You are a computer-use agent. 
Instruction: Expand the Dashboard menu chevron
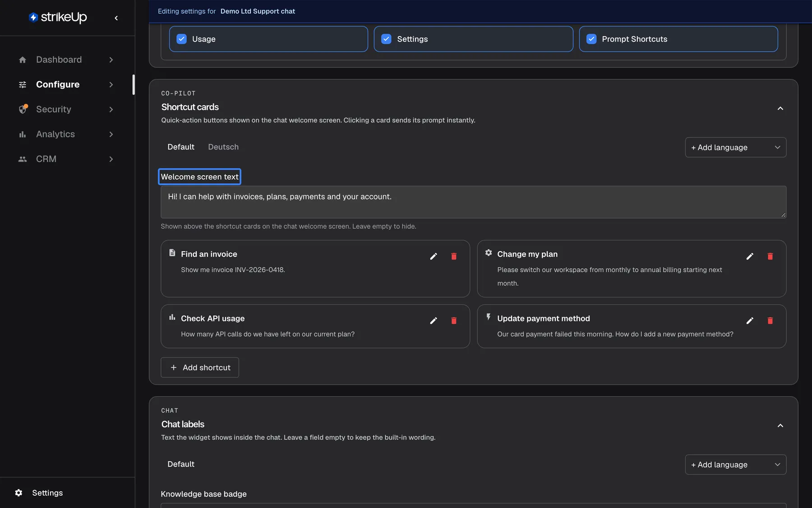coord(111,60)
